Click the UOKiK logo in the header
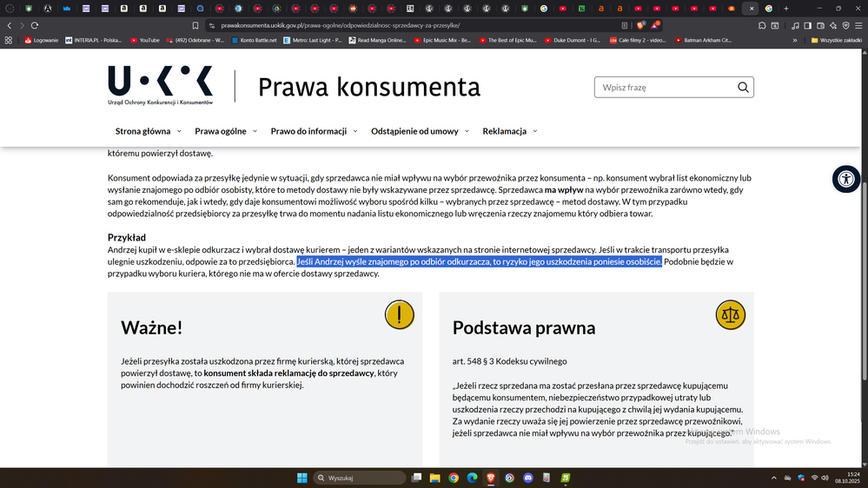This screenshot has height=488, width=868. 161,86
